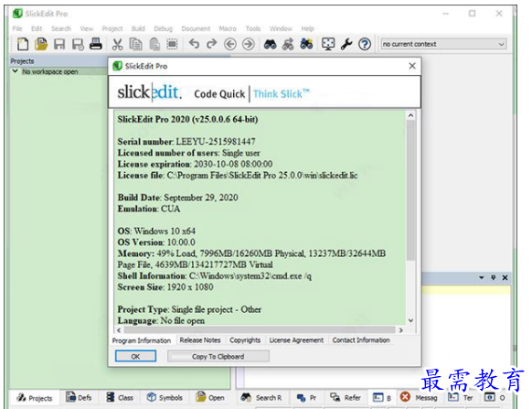Click the info pane scroll up arrow
Screen dimensions: 532x409
[410, 115]
